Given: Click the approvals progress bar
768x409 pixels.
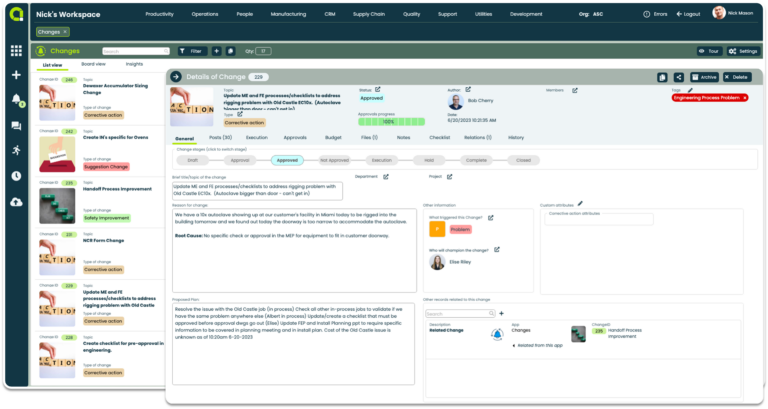Looking at the screenshot, I should pos(391,121).
